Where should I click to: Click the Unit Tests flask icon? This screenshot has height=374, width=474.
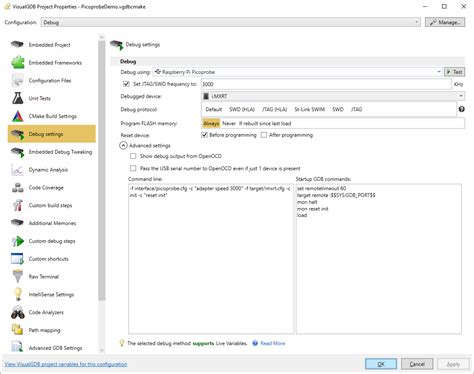click(x=17, y=98)
